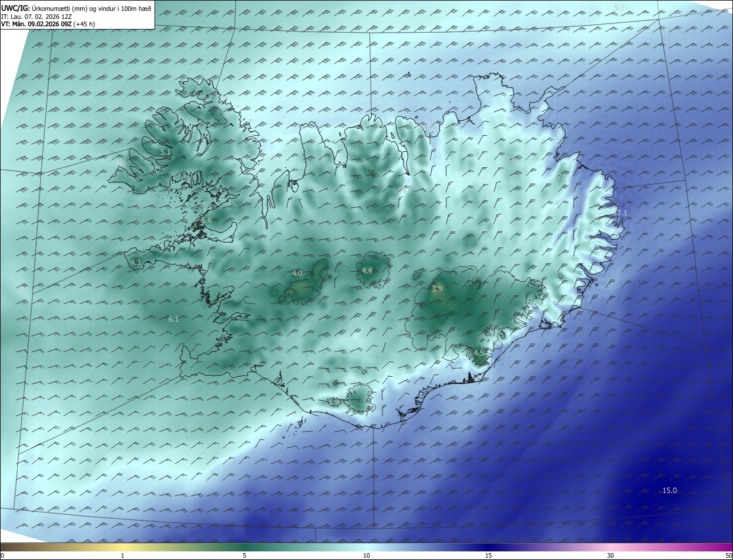Click the initial time line 'IT: Lau. 07. 02. 2026 12Z'

[x=37, y=17]
